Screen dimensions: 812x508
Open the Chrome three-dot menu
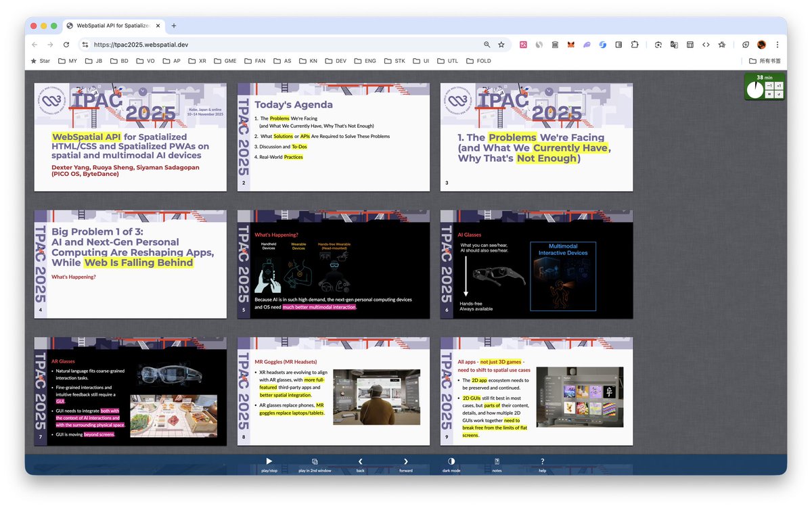click(x=777, y=45)
